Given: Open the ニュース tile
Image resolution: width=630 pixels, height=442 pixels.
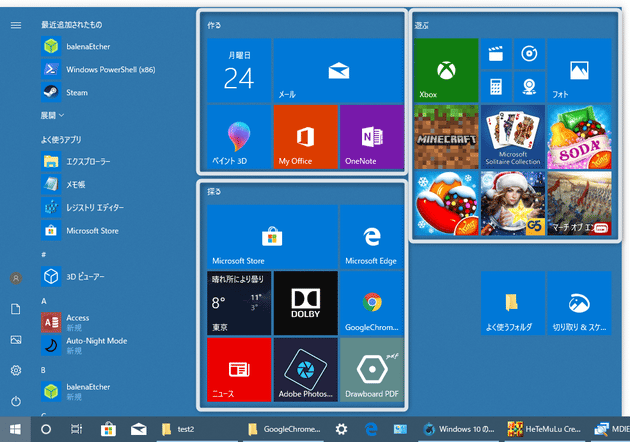Looking at the screenshot, I should click(239, 370).
